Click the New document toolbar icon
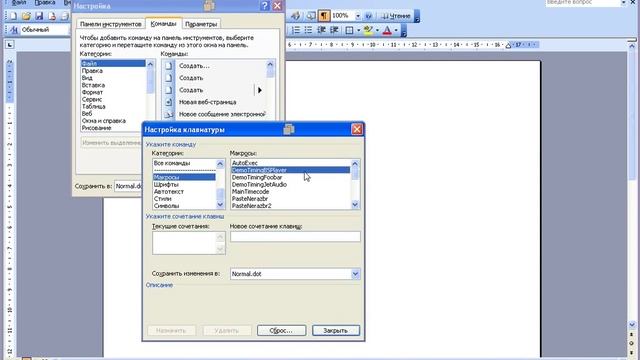Viewport: 640px width, 360px height. coord(13,16)
